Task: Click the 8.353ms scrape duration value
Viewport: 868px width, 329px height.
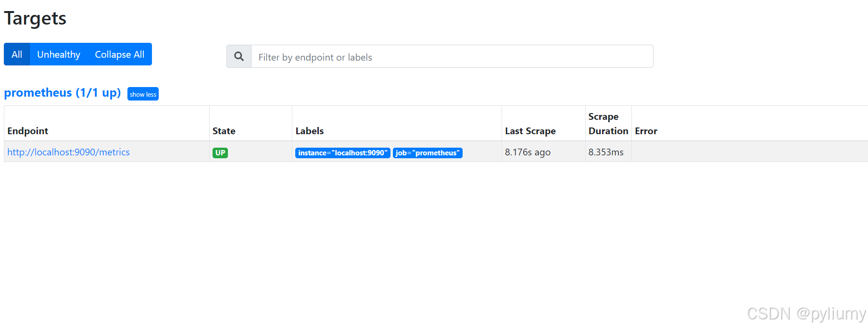Action: [606, 152]
